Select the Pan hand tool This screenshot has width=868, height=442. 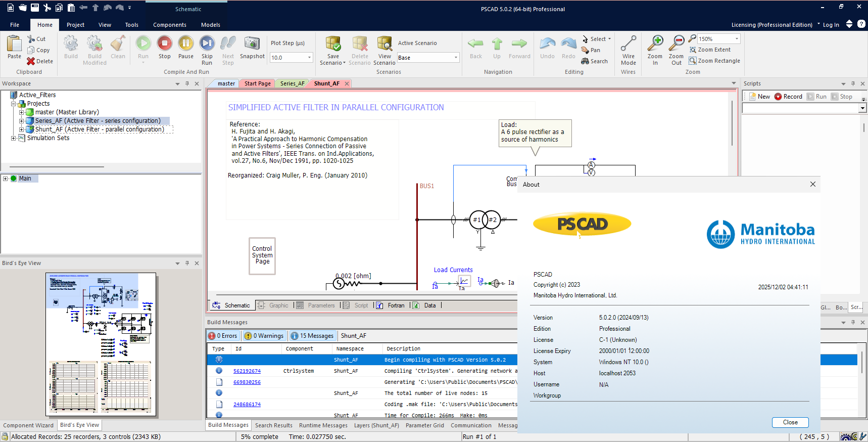(x=591, y=50)
